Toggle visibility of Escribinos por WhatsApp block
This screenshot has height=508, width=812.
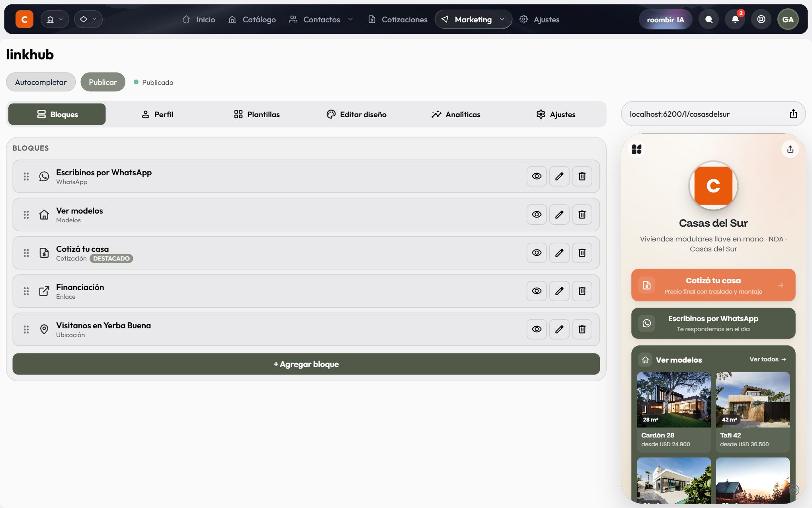(x=537, y=176)
